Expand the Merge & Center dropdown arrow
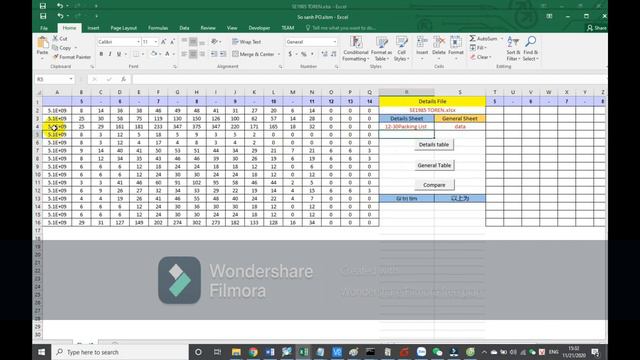 (279, 54)
